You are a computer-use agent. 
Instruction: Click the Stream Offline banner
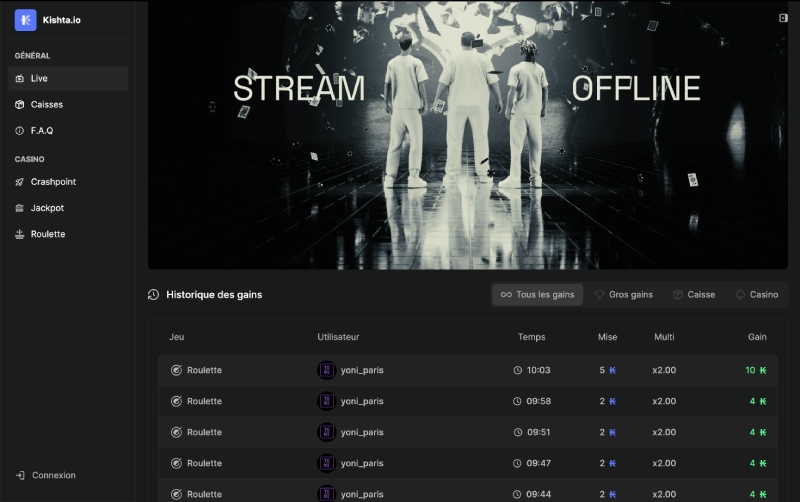tap(467, 135)
